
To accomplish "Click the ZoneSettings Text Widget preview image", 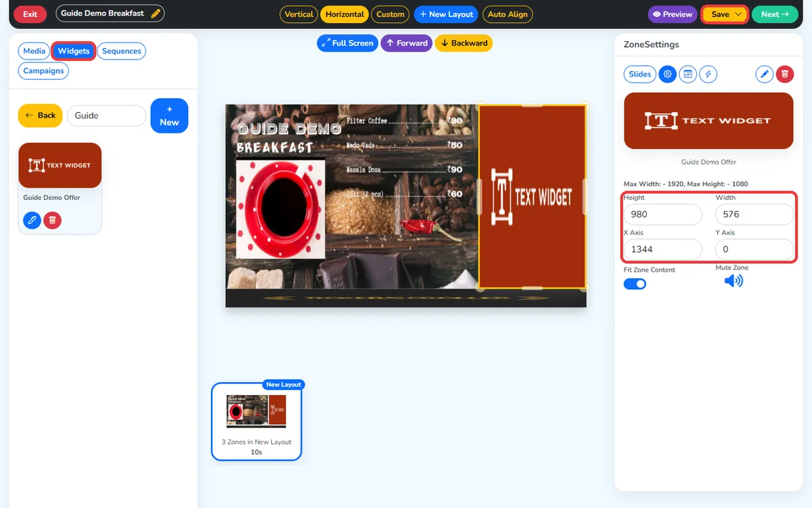I will [708, 121].
